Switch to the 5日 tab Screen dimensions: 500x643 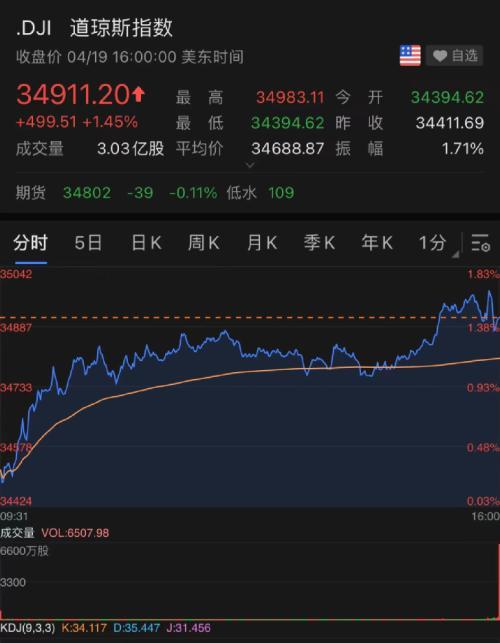[88, 243]
